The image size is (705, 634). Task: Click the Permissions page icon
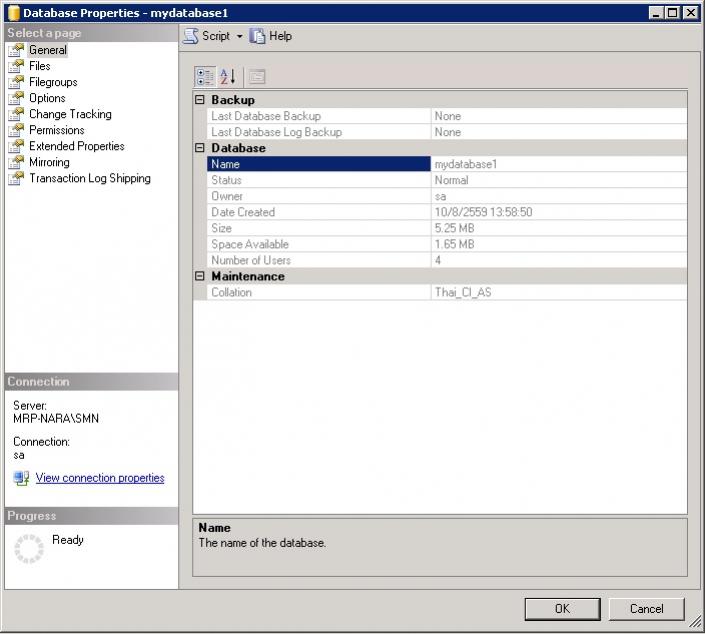(16, 130)
